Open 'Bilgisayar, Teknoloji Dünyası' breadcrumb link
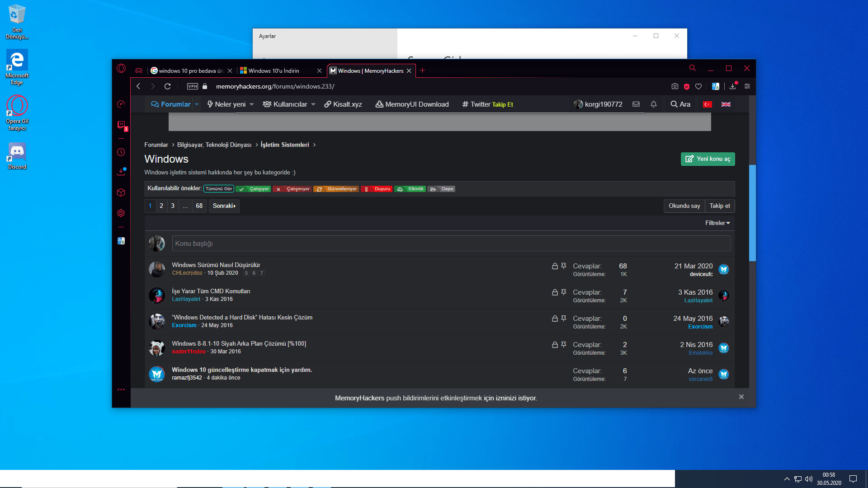 (214, 145)
